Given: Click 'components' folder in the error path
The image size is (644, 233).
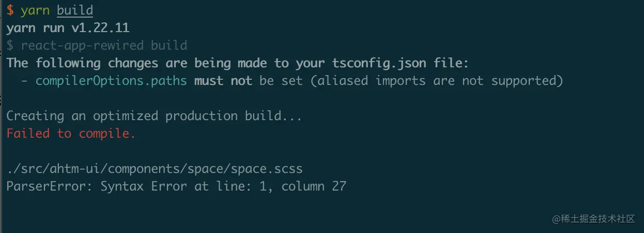Looking at the screenshot, I should (x=143, y=169).
